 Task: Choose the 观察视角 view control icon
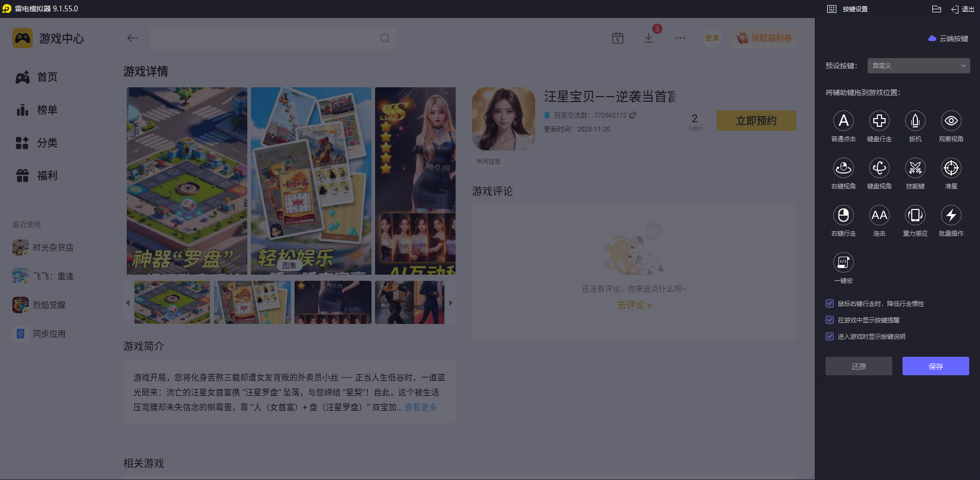coord(951,121)
